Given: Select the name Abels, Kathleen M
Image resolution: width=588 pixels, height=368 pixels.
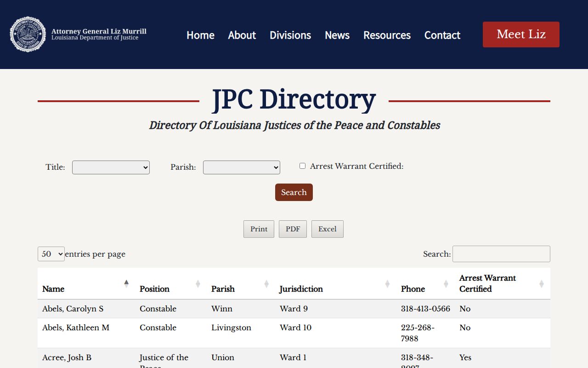Looking at the screenshot, I should click(76, 328).
